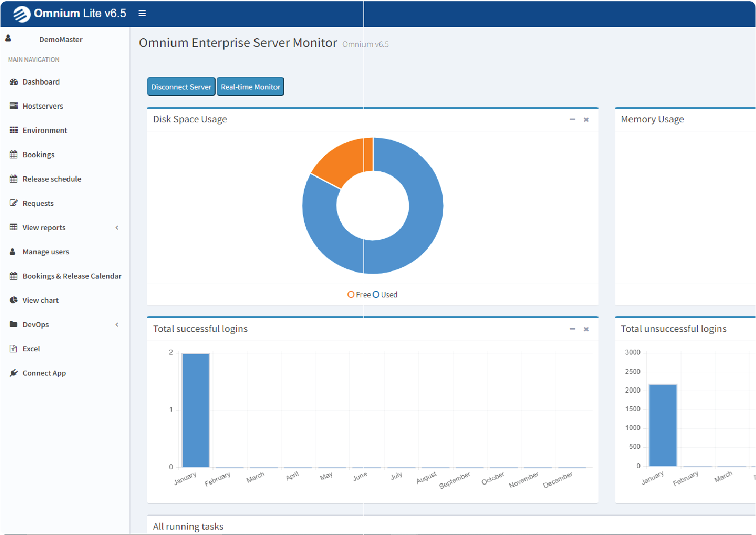The height and width of the screenshot is (535, 756).
Task: Click the MAIN NAVIGATION label
Action: [34, 60]
